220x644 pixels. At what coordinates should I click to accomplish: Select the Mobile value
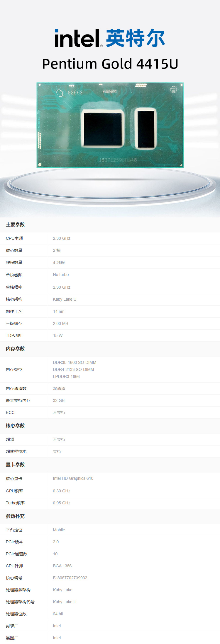59,530
